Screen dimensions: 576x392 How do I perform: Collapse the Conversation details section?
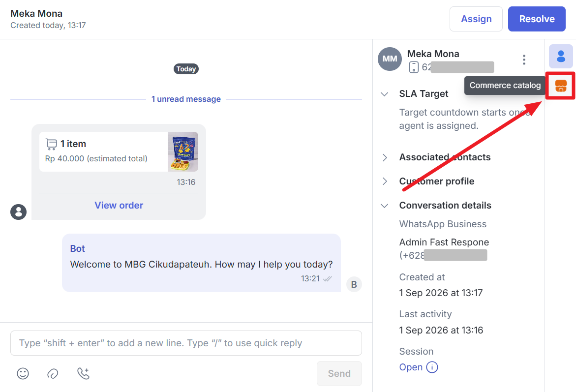pyautogui.click(x=384, y=206)
